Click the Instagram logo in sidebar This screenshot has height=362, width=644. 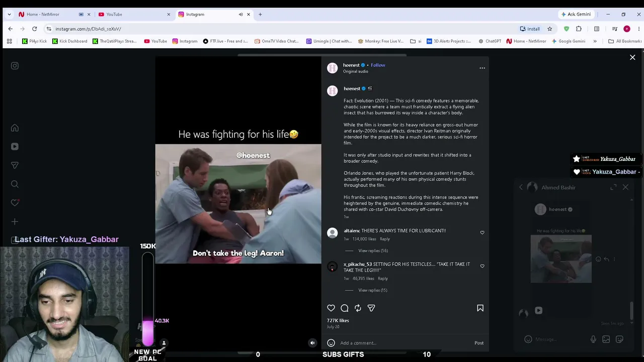tap(15, 66)
